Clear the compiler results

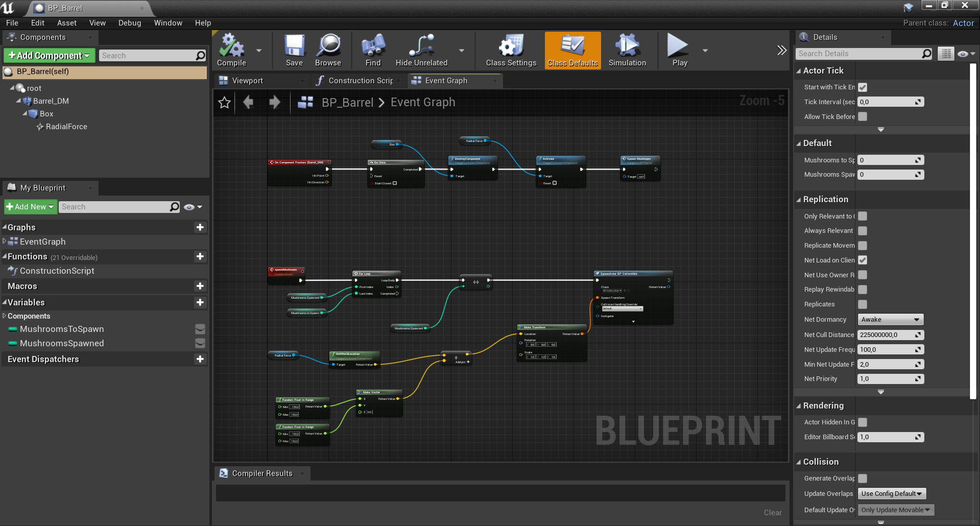(x=773, y=513)
